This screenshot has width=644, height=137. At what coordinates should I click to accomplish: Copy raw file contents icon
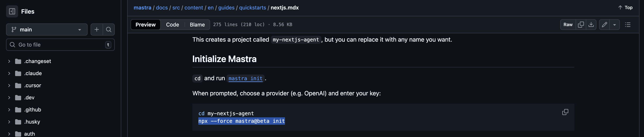(x=581, y=25)
